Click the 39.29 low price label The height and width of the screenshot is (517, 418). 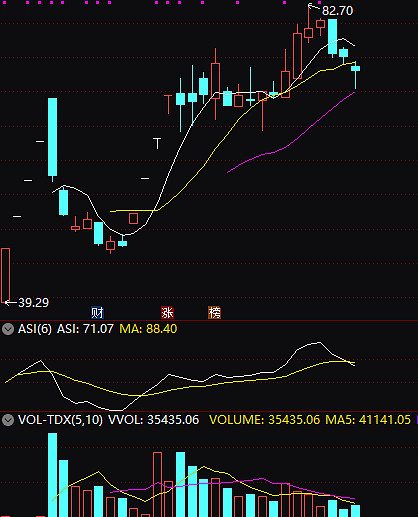(x=33, y=303)
